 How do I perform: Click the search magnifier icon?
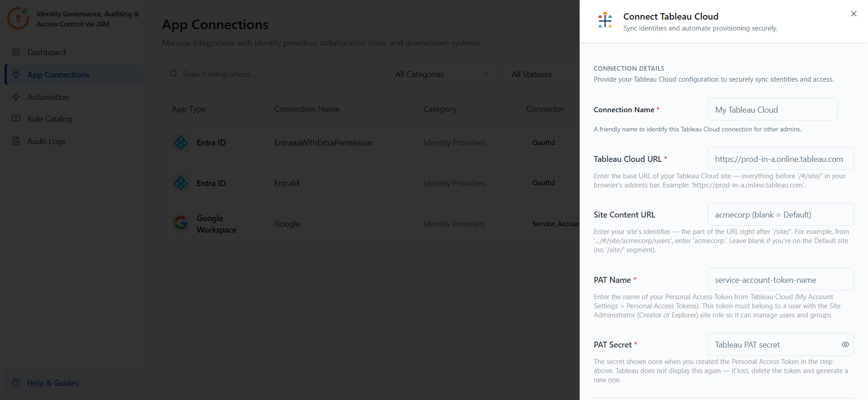pyautogui.click(x=173, y=73)
